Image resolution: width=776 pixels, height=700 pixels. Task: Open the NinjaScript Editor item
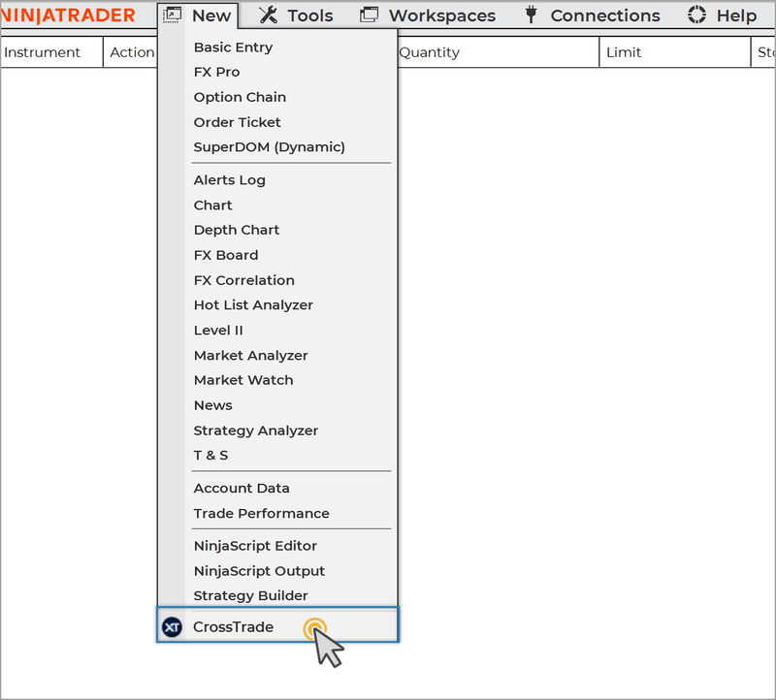pos(255,546)
